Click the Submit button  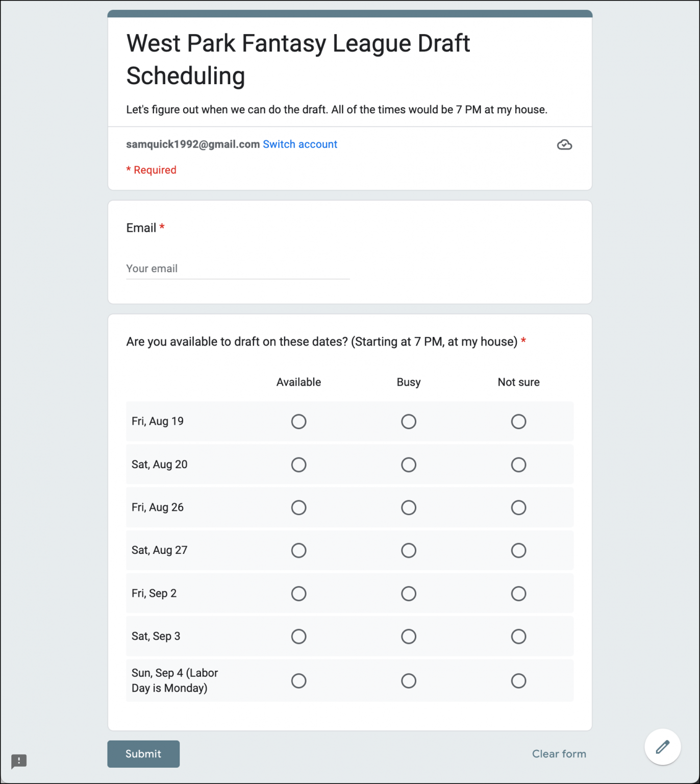pos(143,754)
